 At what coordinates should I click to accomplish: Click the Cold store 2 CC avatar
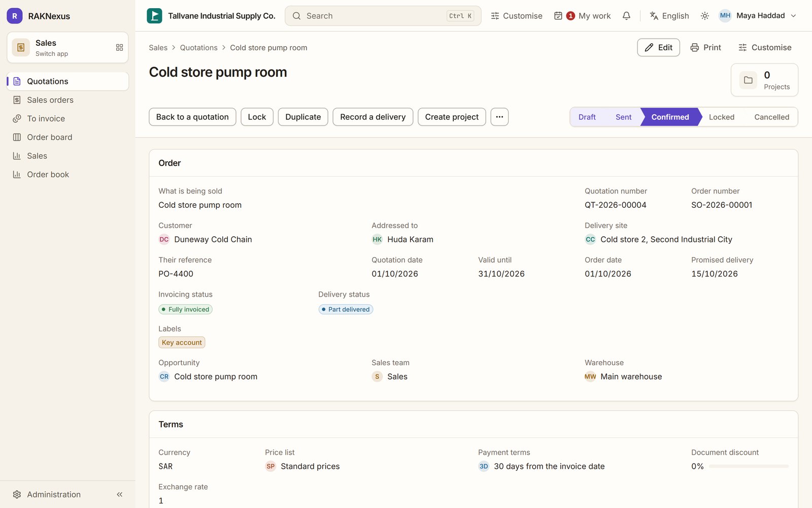(x=590, y=239)
